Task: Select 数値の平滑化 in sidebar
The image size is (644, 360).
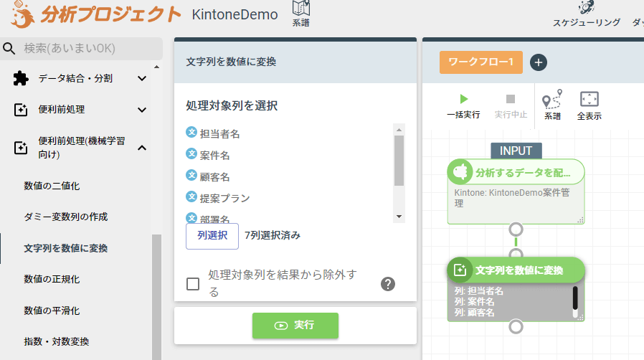Action: (x=52, y=311)
